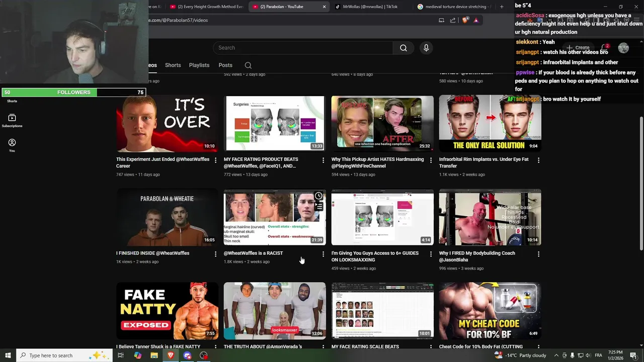Screen dimensions: 644x362
Task: Switch to MrWollas TikTok browser tab
Action: [x=370, y=7]
